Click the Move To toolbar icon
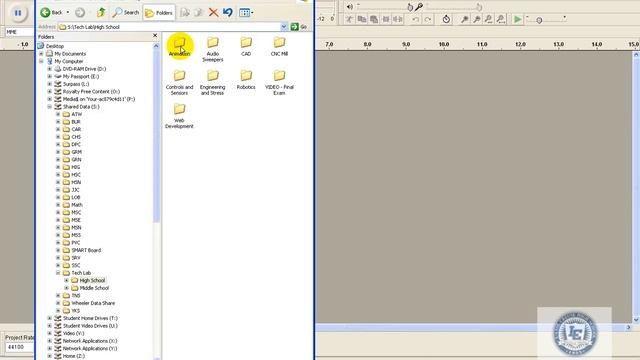Screen dimensions: 640x360 coord(185,13)
